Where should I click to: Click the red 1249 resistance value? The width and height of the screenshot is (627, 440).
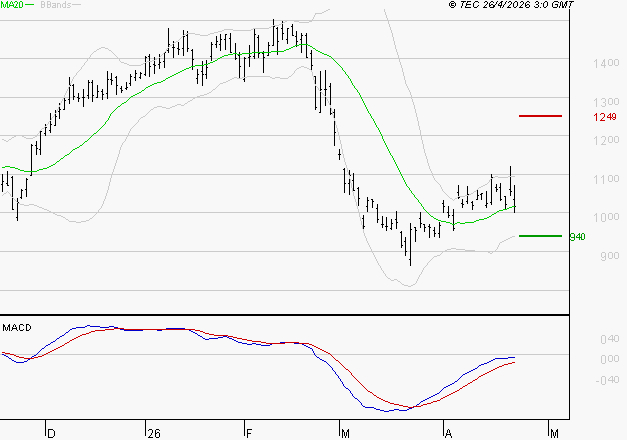coord(605,117)
